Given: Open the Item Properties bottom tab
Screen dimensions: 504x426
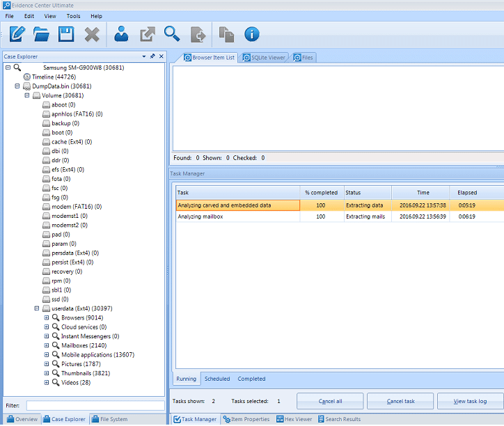Looking at the screenshot, I should (246, 419).
